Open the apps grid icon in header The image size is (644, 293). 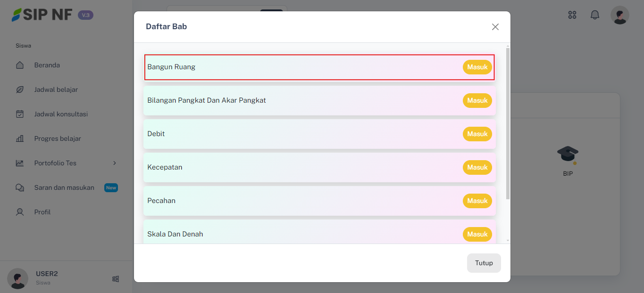[x=572, y=15]
